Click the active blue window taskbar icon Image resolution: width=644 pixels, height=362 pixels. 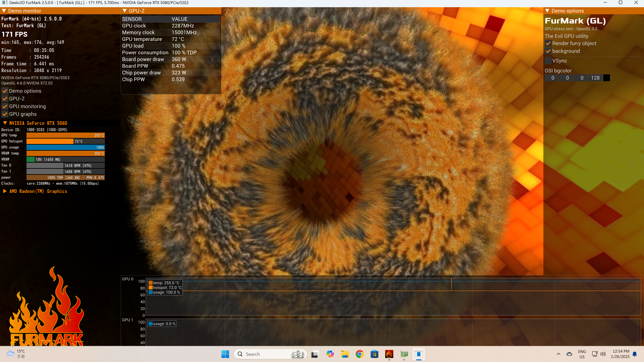click(419, 354)
